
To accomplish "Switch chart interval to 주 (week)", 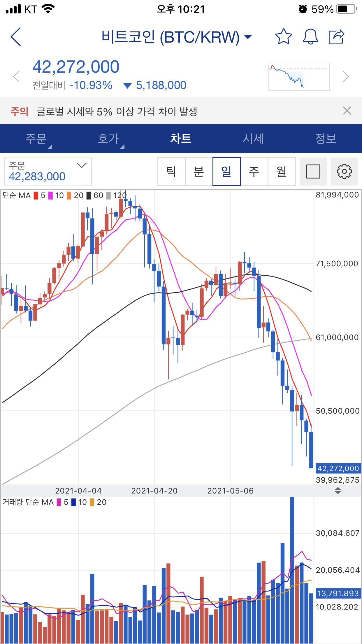I will click(254, 171).
